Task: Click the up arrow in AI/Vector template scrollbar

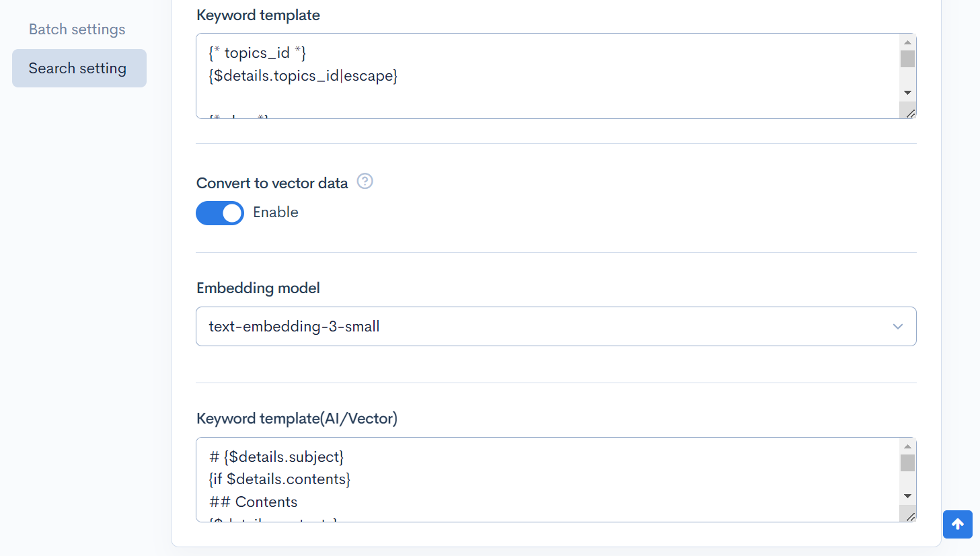Action: tap(907, 446)
